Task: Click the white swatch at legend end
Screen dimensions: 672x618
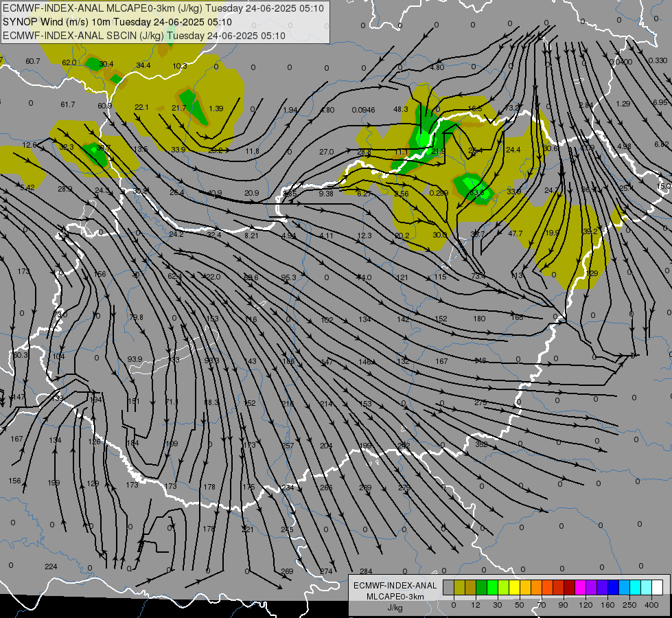Action: tap(657, 587)
